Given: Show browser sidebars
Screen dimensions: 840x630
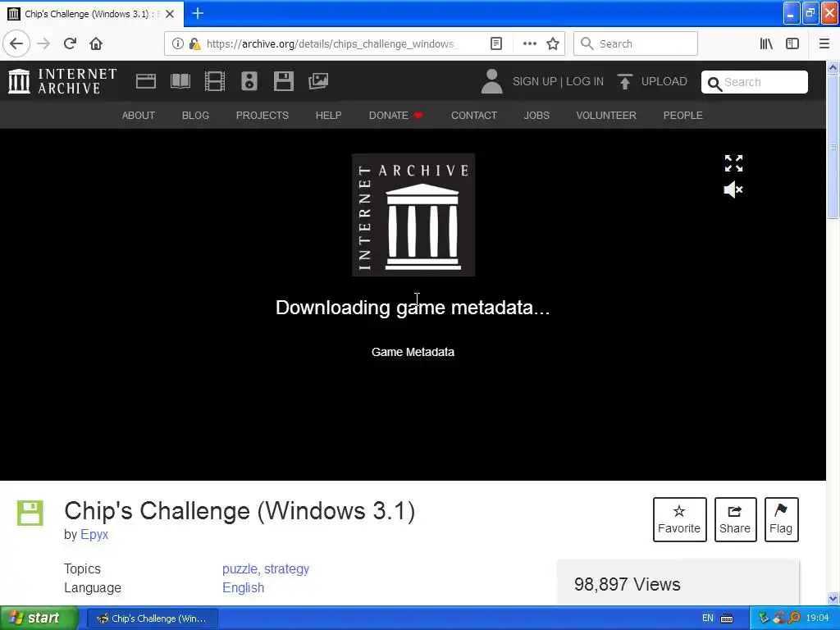Looking at the screenshot, I should coord(792,43).
